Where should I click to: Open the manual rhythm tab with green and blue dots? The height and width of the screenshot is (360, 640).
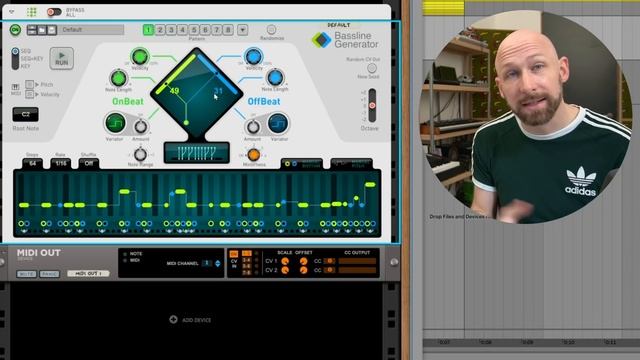(302, 164)
